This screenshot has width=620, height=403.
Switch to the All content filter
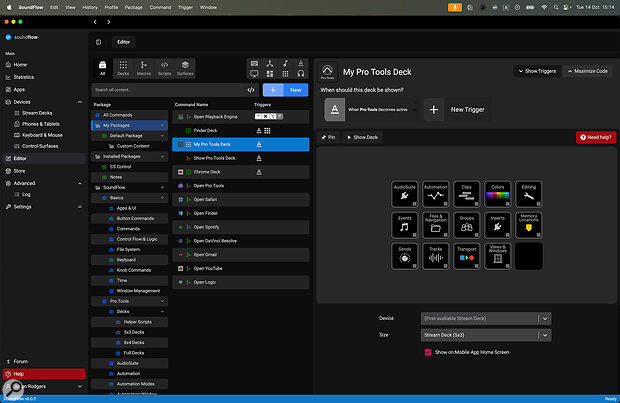click(x=102, y=68)
